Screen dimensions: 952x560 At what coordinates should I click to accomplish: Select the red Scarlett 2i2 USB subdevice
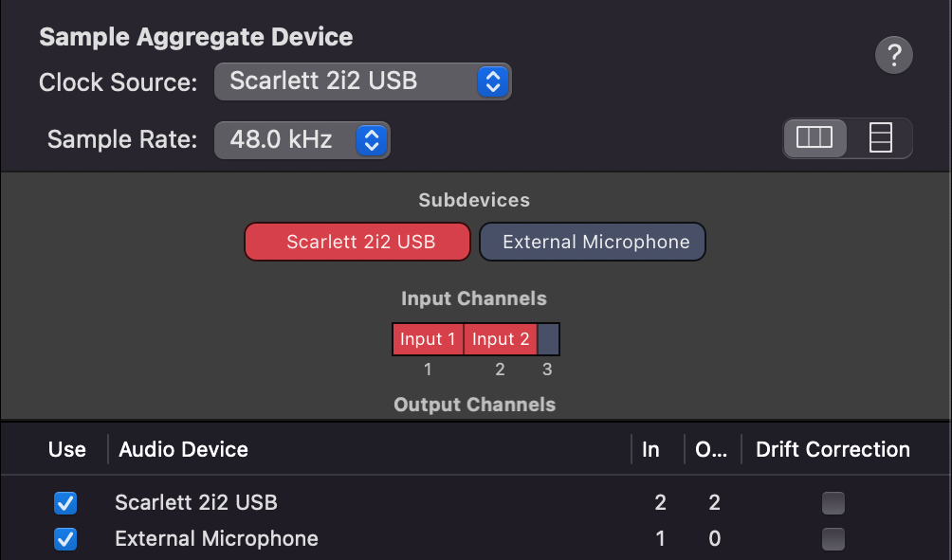click(x=357, y=242)
